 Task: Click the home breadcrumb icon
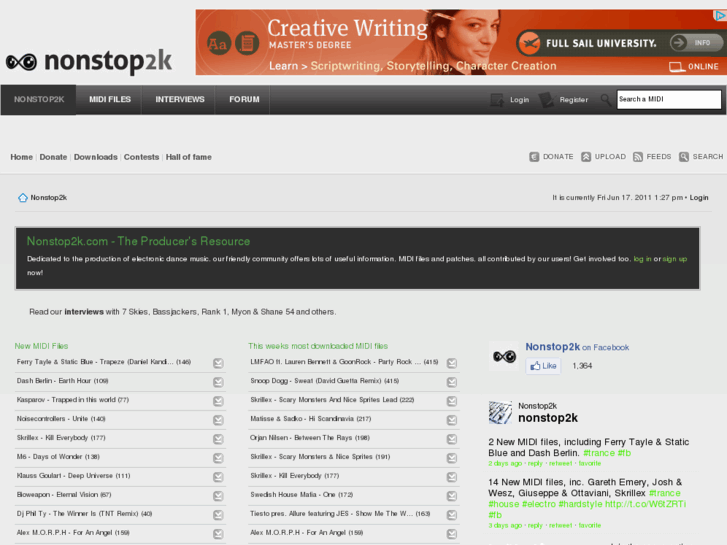23,198
